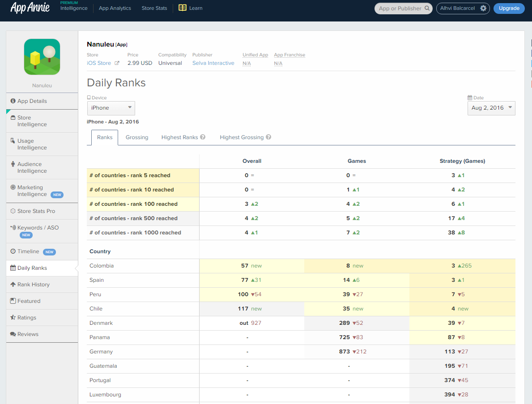The width and height of the screenshot is (532, 404).
Task: Click the Store Intelligence sidebar icon
Action: tap(13, 117)
